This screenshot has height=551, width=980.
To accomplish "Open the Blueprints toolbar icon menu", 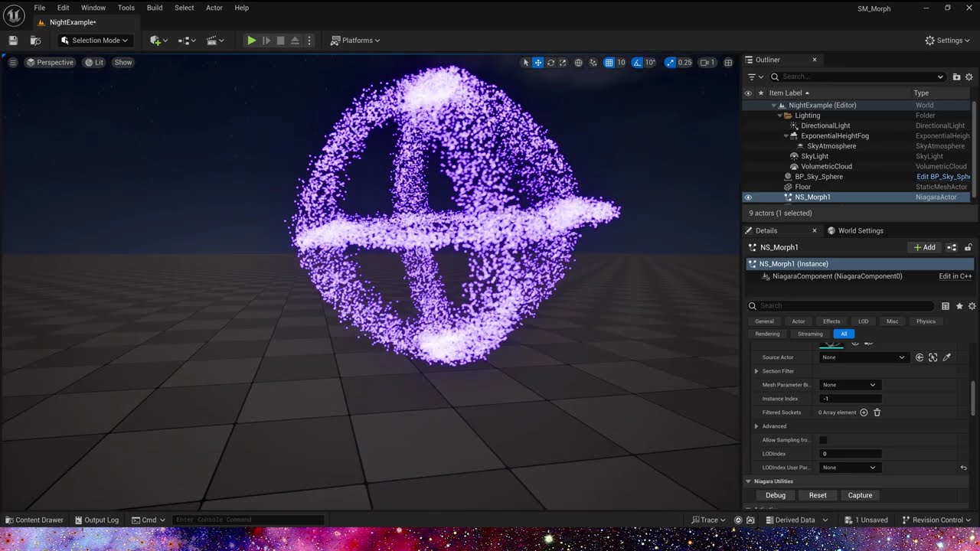I will point(187,41).
